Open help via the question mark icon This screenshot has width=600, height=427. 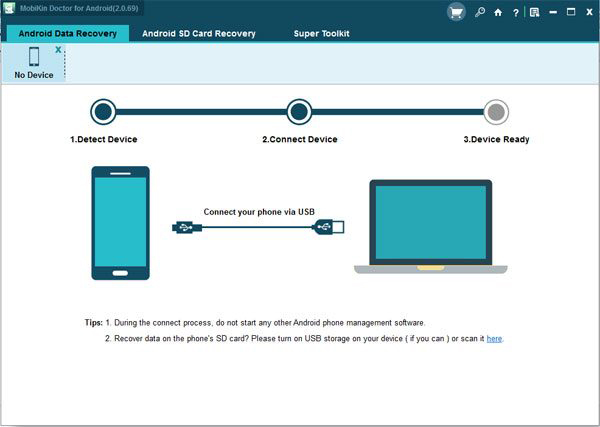[x=515, y=12]
